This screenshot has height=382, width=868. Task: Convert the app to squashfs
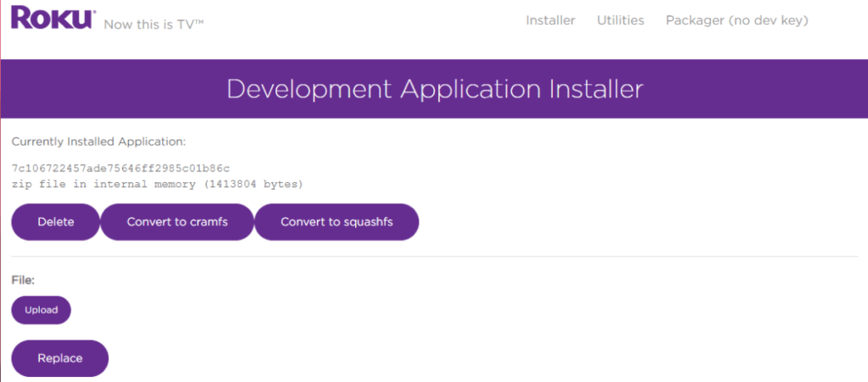[337, 222]
